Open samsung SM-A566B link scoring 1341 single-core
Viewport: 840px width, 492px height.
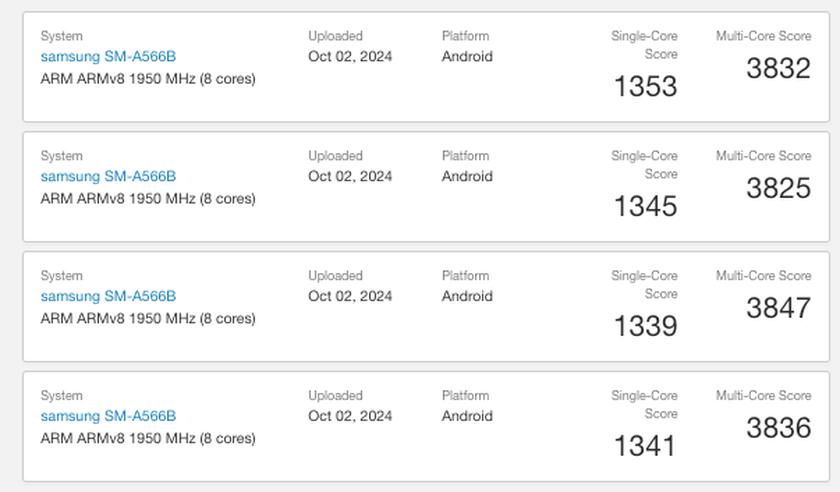click(108, 417)
